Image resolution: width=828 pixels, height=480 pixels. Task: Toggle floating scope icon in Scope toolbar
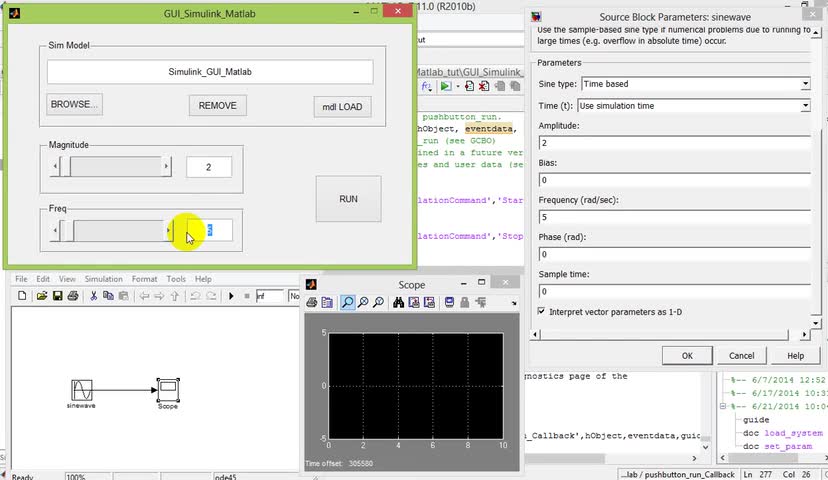[x=449, y=302]
